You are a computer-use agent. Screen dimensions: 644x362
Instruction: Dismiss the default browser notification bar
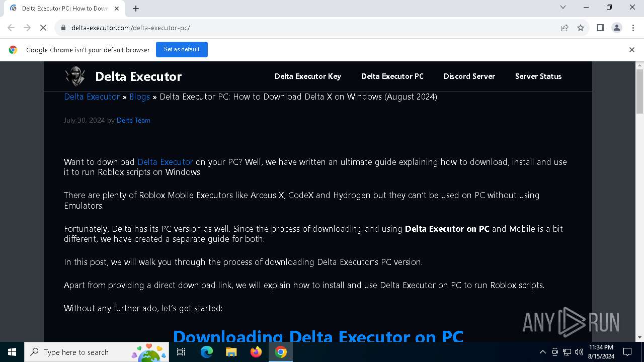(x=632, y=50)
